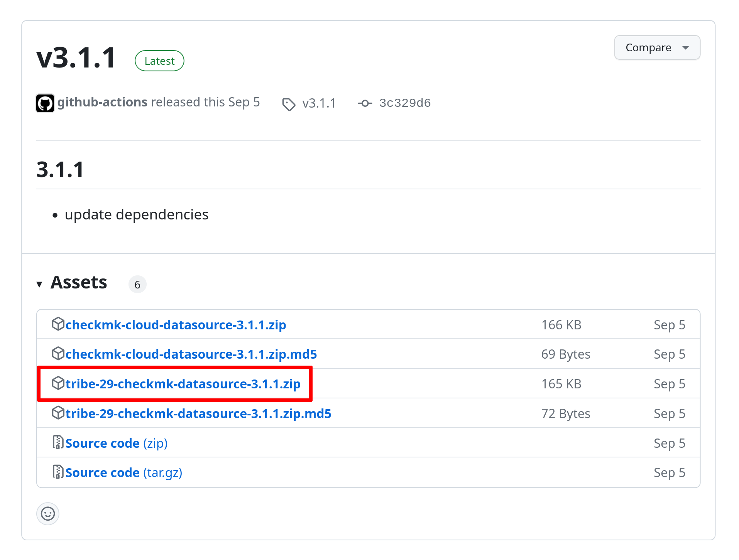739x560 pixels.
Task: Click the v3.1.1 release title heading
Action: point(76,58)
